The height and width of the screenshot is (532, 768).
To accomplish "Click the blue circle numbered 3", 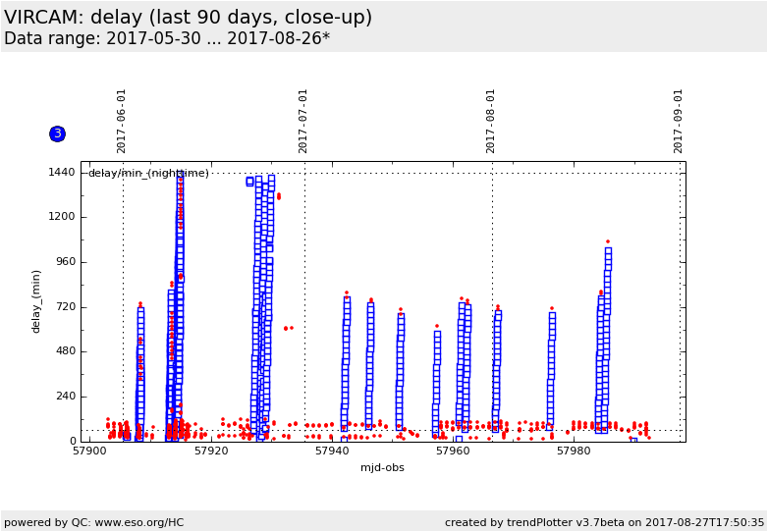I will (57, 133).
